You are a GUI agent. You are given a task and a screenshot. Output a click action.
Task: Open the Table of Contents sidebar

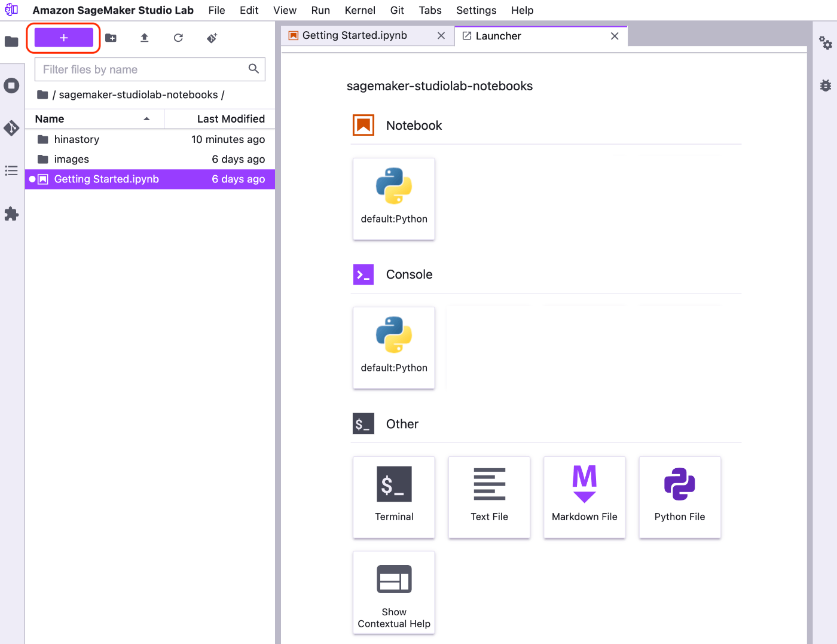11,171
